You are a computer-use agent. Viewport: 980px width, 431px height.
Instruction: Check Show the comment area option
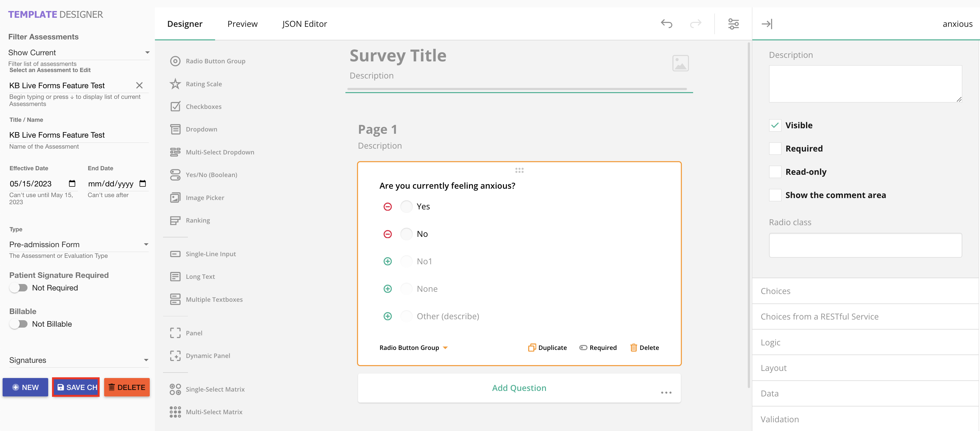(x=775, y=195)
